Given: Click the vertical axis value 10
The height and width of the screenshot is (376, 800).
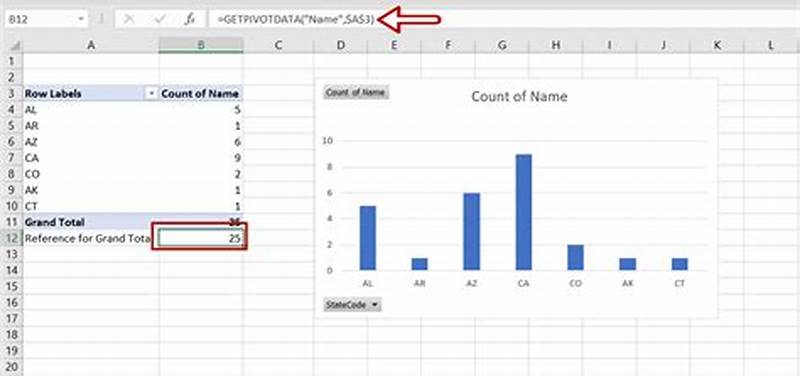Looking at the screenshot, I should pyautogui.click(x=328, y=141).
